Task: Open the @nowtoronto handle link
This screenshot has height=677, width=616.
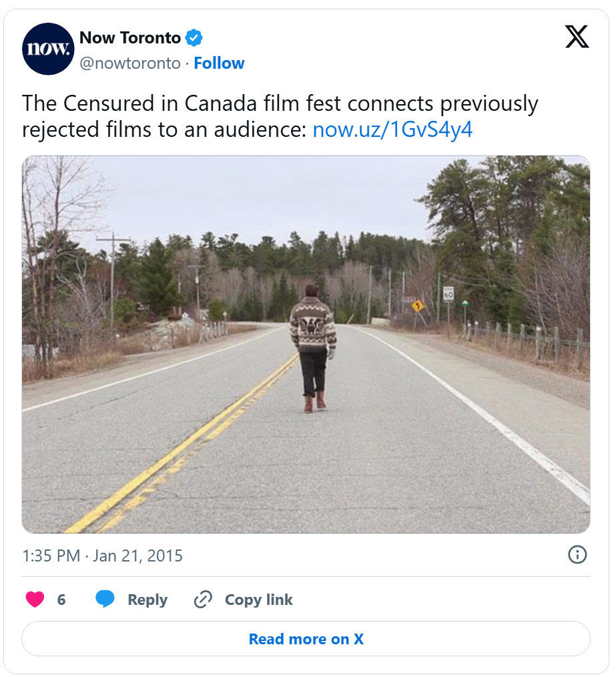Action: 130,63
